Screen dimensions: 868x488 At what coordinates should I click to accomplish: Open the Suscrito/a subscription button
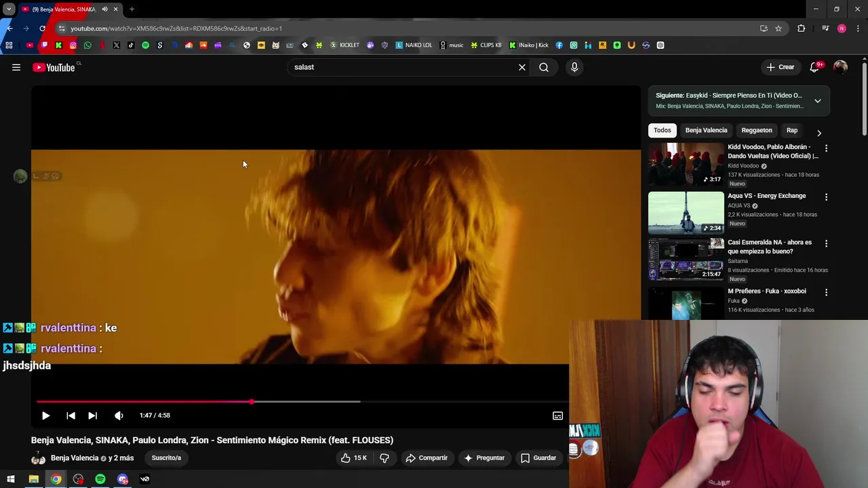click(166, 458)
